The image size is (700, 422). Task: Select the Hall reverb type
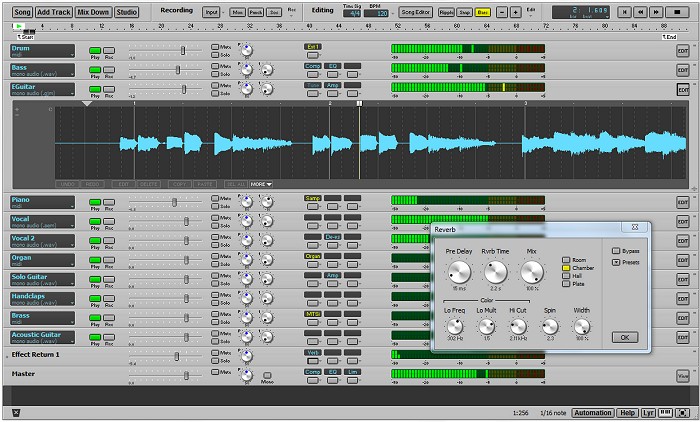pyautogui.click(x=566, y=276)
